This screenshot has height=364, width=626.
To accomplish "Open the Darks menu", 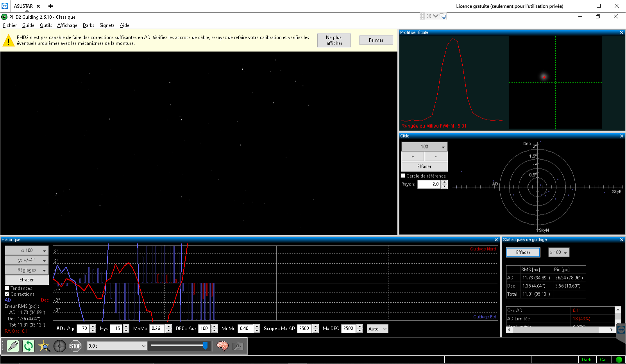I will 88,25.
